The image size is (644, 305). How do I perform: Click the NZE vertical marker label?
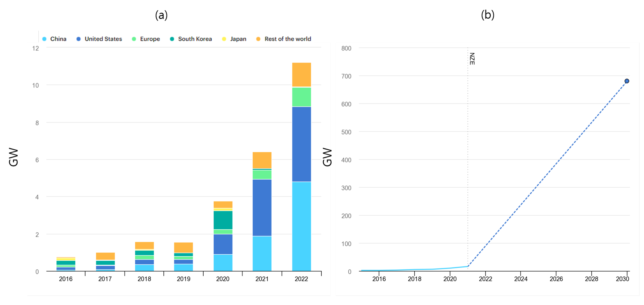[472, 59]
